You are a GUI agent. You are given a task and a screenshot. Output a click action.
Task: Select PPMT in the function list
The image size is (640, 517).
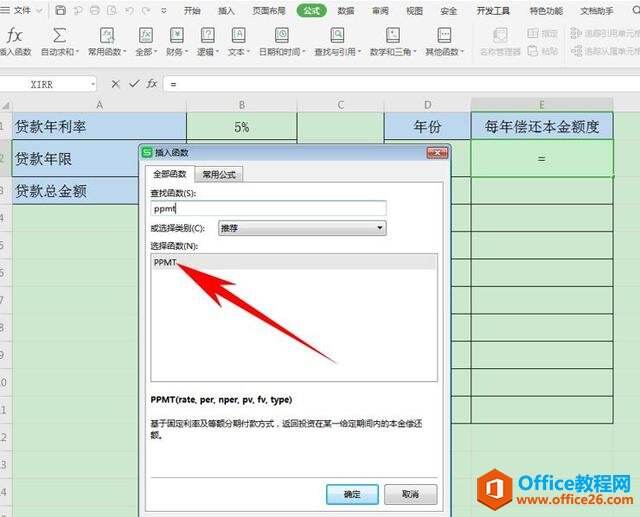click(294, 262)
